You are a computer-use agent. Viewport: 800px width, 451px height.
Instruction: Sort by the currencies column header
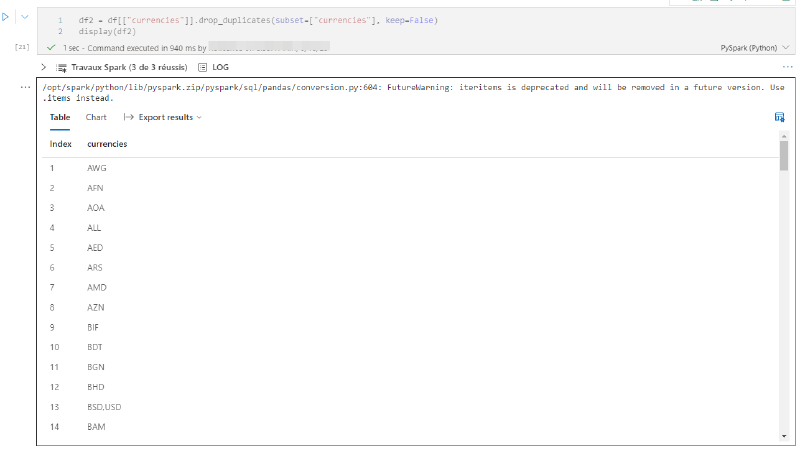[x=107, y=144]
